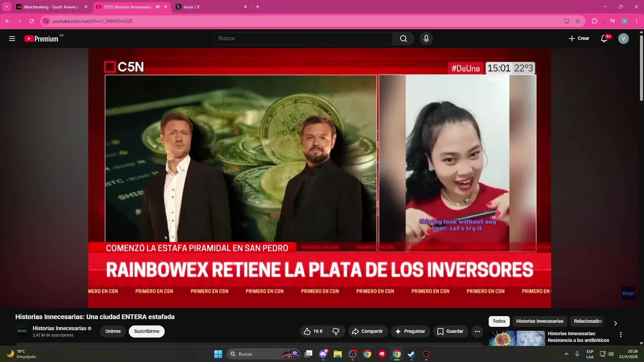
Task: Click the channel watermark on the video
Action: [x=628, y=293]
